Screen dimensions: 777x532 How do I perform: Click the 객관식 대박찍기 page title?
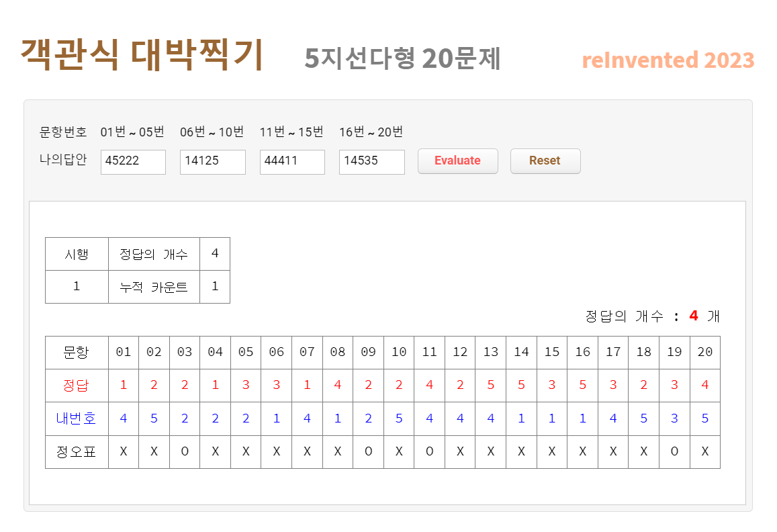(142, 56)
